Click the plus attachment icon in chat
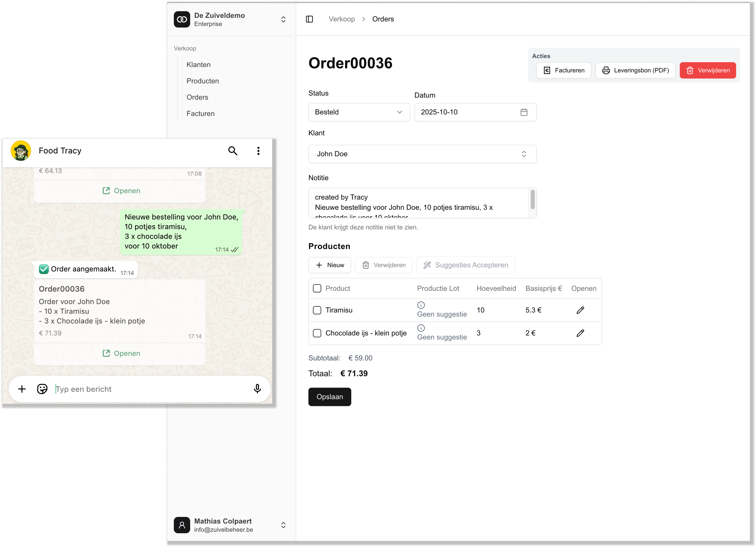This screenshot has width=756, height=547. point(22,389)
